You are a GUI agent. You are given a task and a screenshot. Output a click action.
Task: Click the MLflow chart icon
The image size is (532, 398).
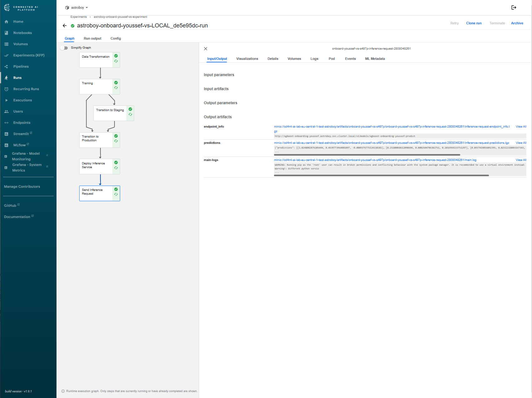click(x=6, y=145)
